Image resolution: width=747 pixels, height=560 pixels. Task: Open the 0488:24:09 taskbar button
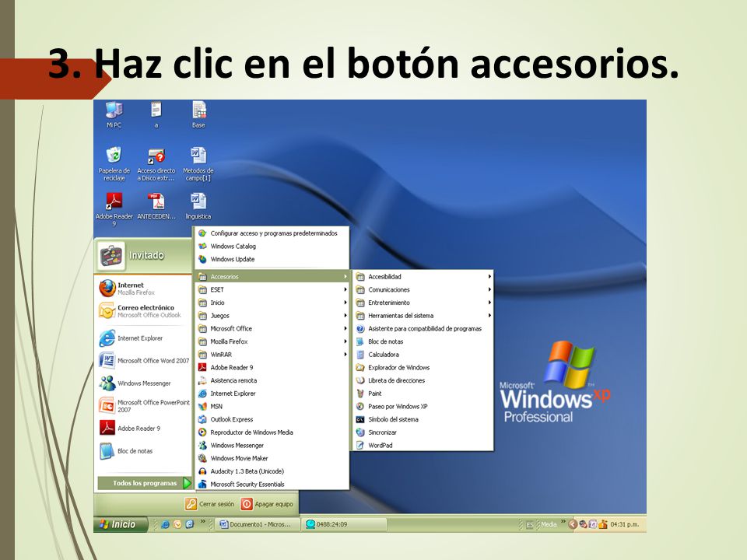[x=344, y=524]
